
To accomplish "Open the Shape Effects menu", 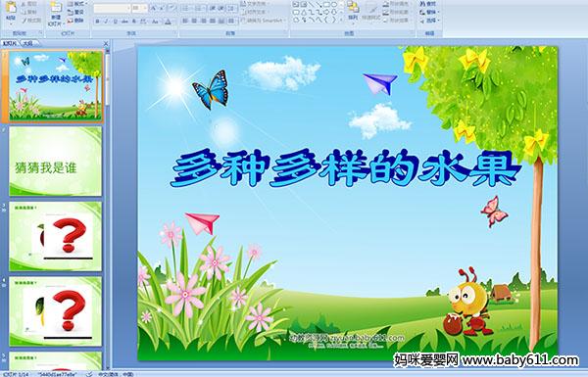I will pyautogui.click(x=398, y=21).
